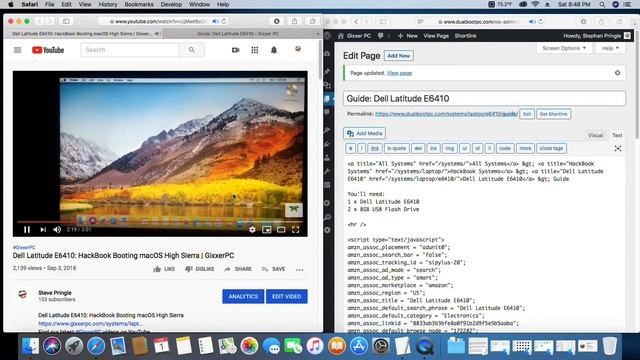640x360 pixels.
Task: Open Safari Bookmarks menu
Action: (139, 4)
